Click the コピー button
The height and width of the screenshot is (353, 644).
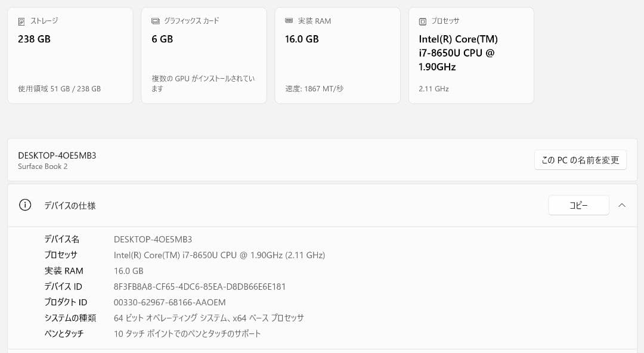point(578,205)
